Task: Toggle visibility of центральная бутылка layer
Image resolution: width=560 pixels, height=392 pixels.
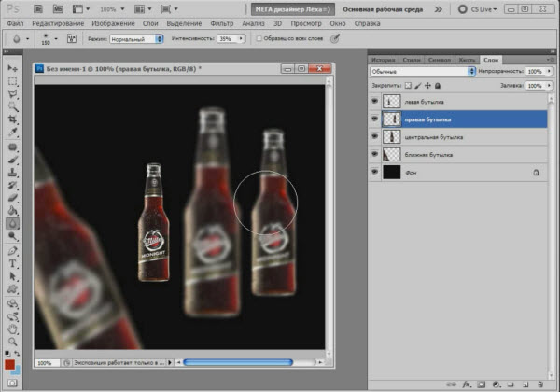Action: pyautogui.click(x=374, y=136)
